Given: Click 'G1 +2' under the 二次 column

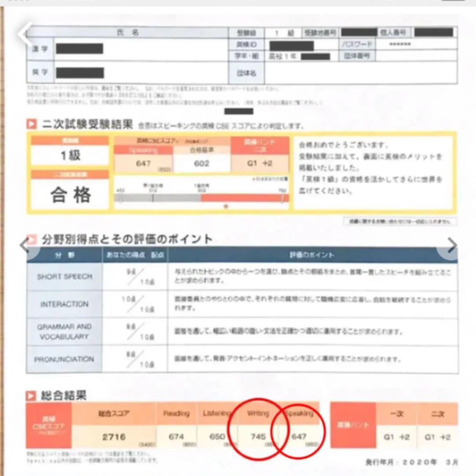Looking at the screenshot, I should pos(438,438).
